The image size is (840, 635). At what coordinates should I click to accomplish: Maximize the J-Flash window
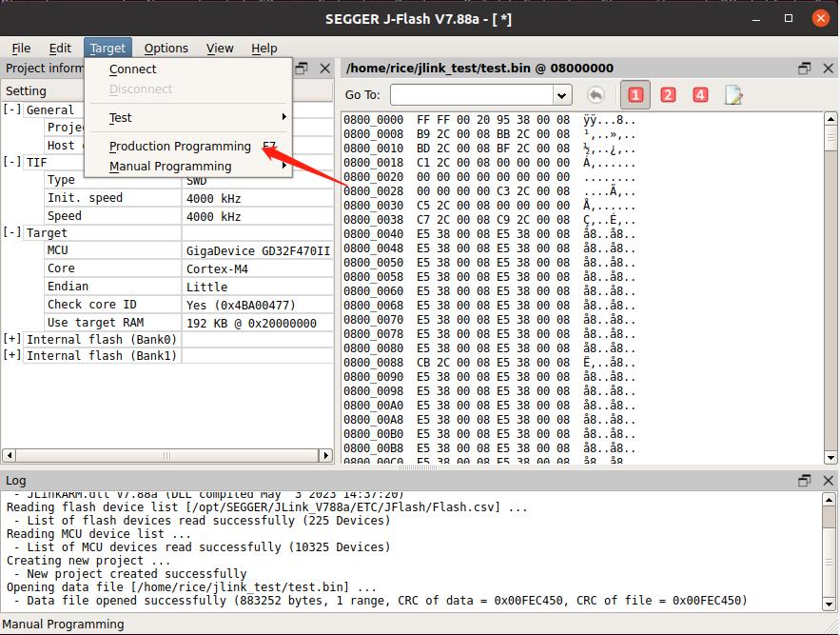[x=789, y=19]
